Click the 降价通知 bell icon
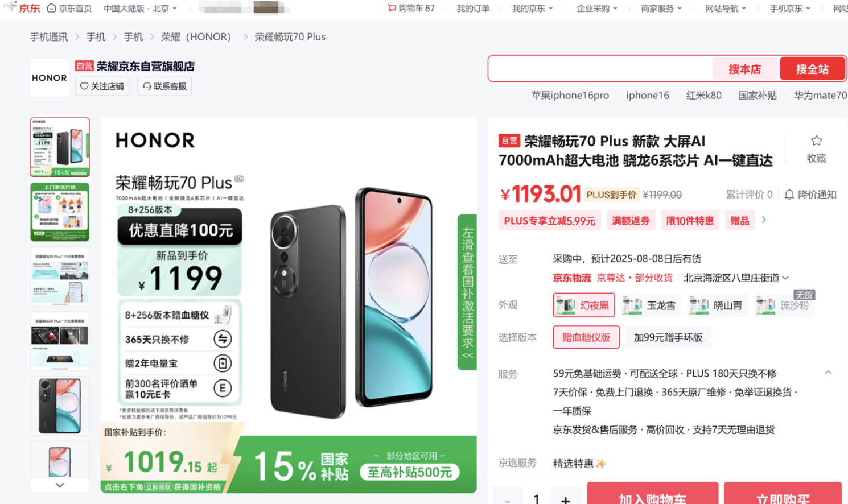Screen dimensions: 848x504 pyautogui.click(x=789, y=195)
